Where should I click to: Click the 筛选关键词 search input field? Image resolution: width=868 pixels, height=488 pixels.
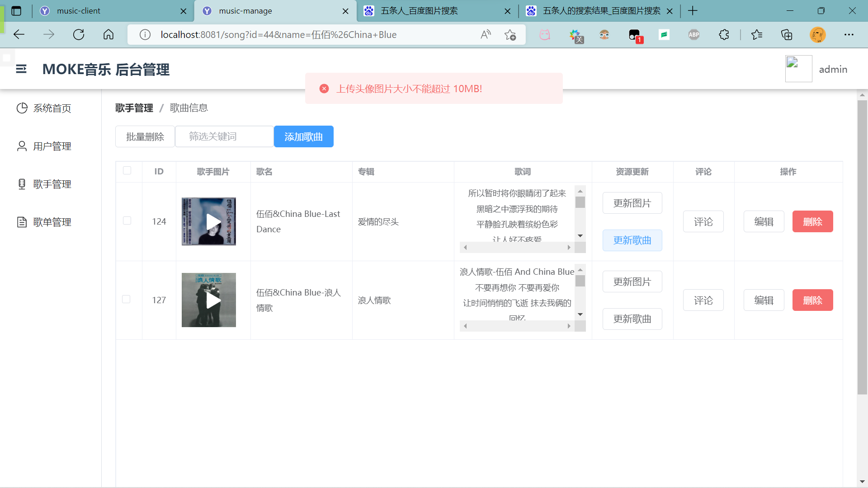(x=224, y=136)
